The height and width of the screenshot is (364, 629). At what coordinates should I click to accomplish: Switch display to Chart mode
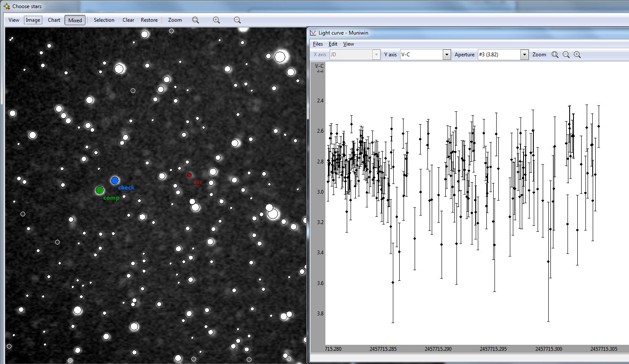click(x=54, y=20)
